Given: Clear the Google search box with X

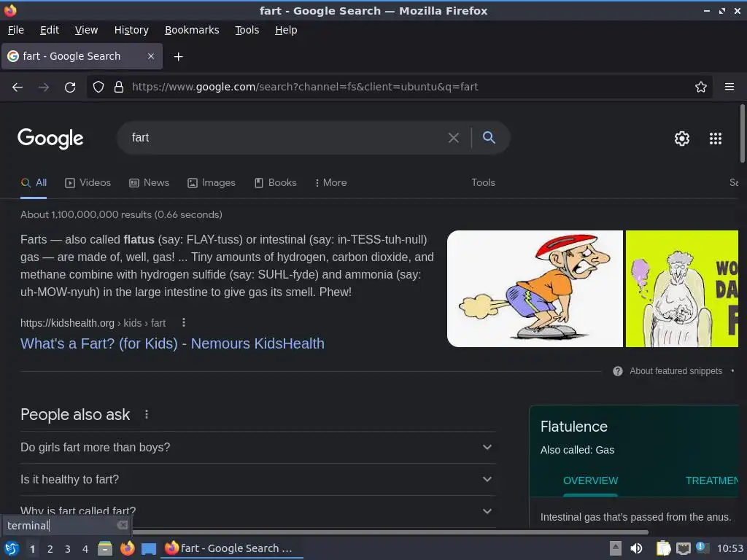Looking at the screenshot, I should [x=454, y=138].
